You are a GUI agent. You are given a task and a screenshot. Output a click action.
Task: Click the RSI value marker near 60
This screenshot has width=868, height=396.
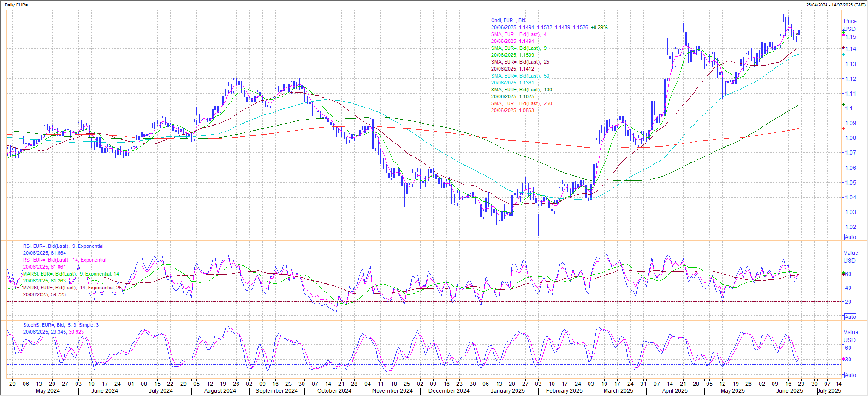pyautogui.click(x=844, y=274)
